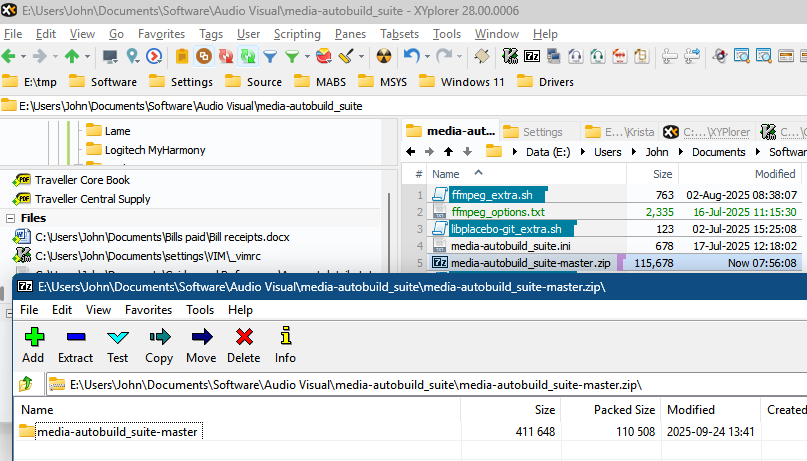Expand the breadcrumb arrow after Documents

coord(758,152)
